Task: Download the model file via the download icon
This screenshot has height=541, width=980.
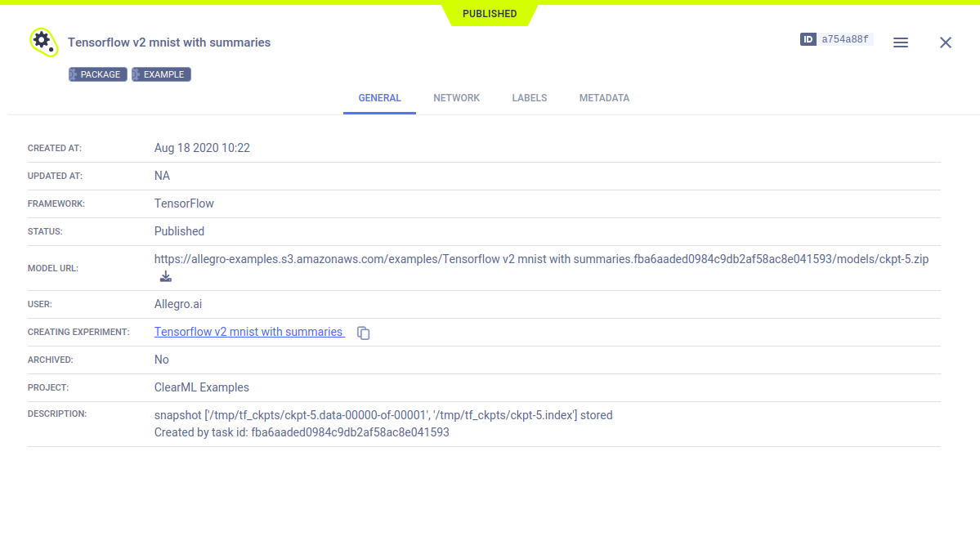Action: (166, 276)
